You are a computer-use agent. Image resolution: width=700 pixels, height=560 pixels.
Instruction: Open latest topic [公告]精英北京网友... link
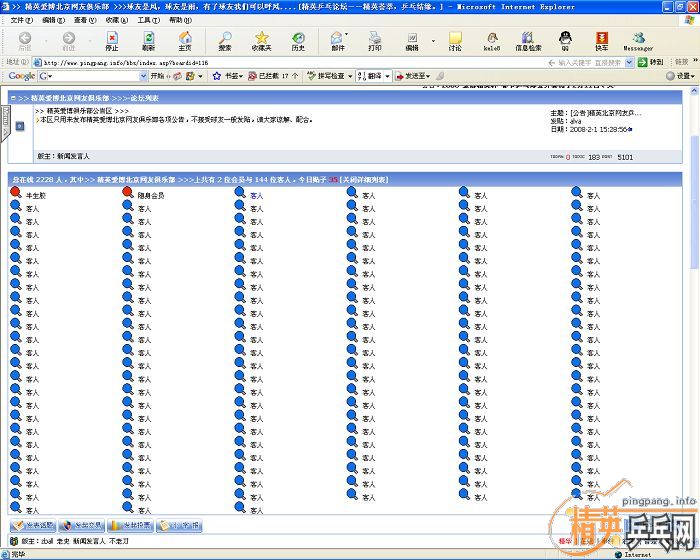pos(606,113)
